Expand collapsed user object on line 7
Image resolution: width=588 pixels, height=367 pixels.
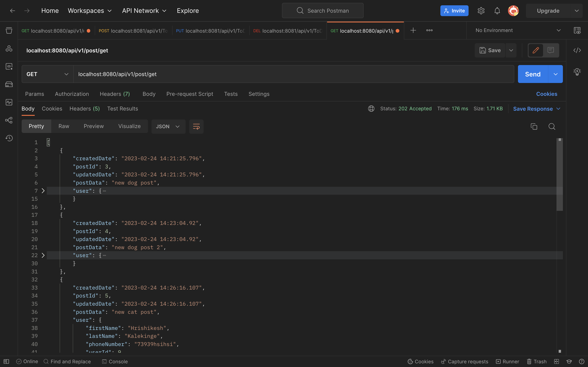pyautogui.click(x=43, y=191)
